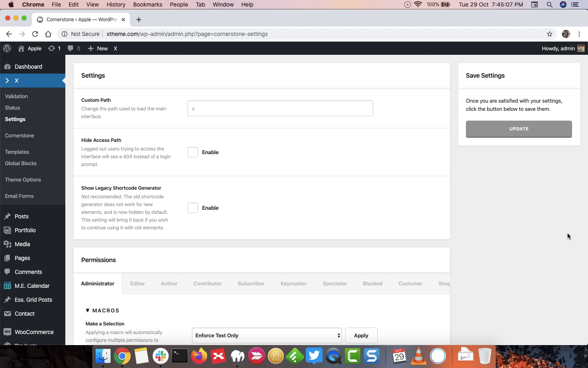Enable the Hide Access Path checkbox
This screenshot has height=368, width=588.
pos(193,152)
